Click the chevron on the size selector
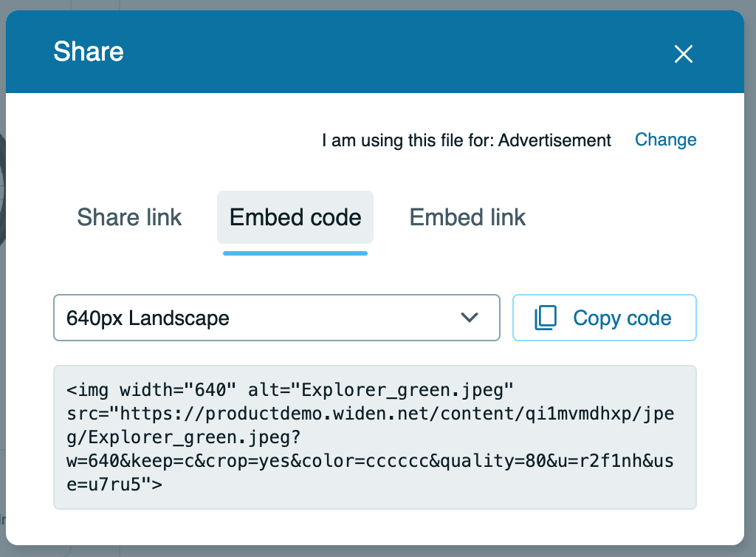This screenshot has height=557, width=756. [x=469, y=318]
